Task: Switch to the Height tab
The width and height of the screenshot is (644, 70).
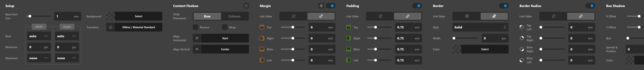Action: pyautogui.click(x=67, y=26)
